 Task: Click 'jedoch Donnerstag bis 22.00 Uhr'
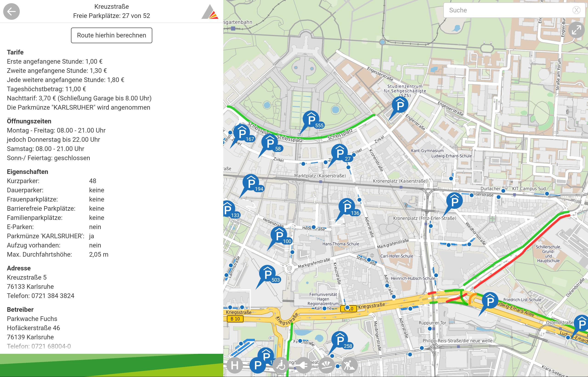click(x=54, y=139)
